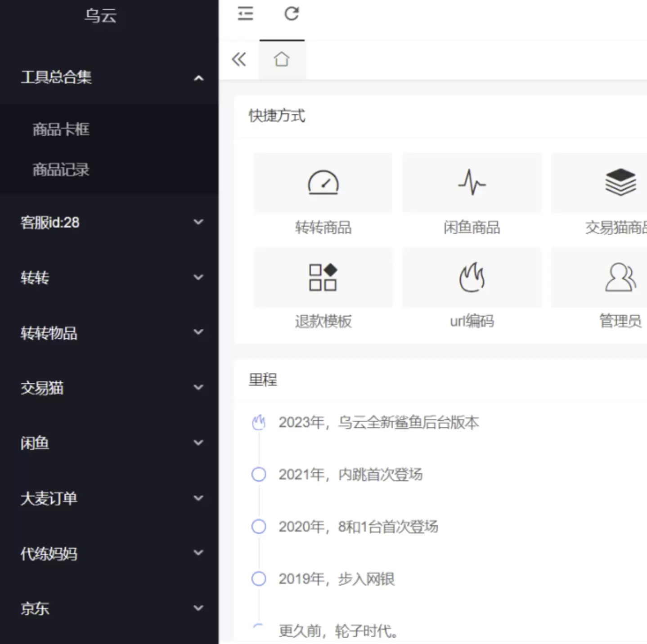Click circle marker for 2021年 milestone
Image resolution: width=647 pixels, height=644 pixels.
click(259, 474)
